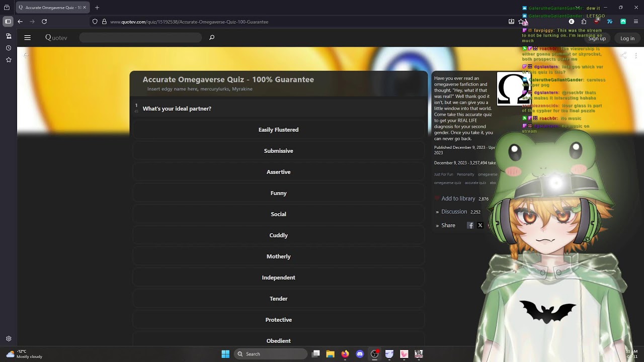Open the Windows Start menu

point(225,354)
